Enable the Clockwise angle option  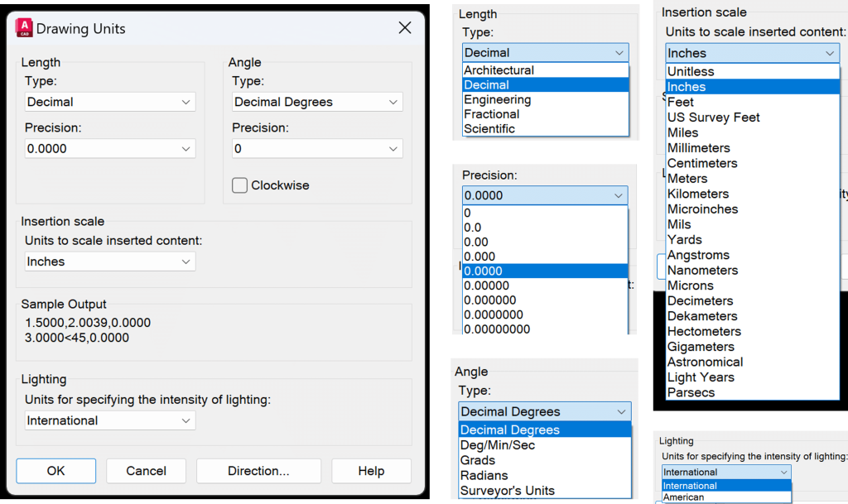240,186
